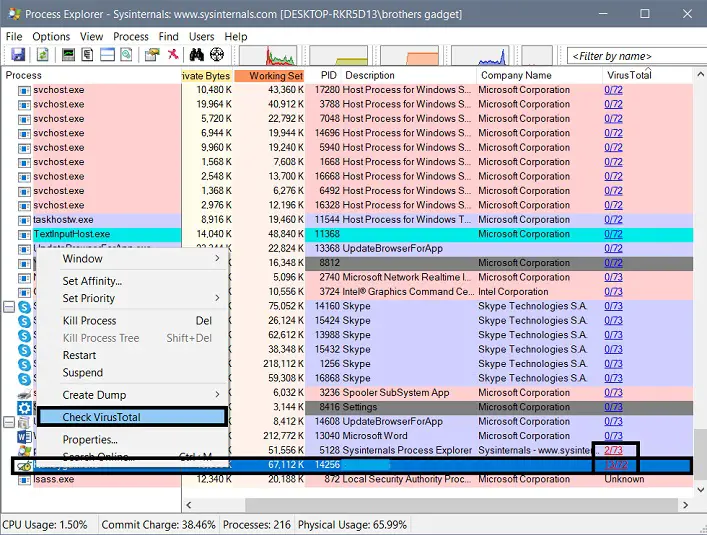Open the 0/73 VirusTotal link for Microsoft Word
Image resolution: width=707 pixels, height=535 pixels.
pyautogui.click(x=613, y=436)
